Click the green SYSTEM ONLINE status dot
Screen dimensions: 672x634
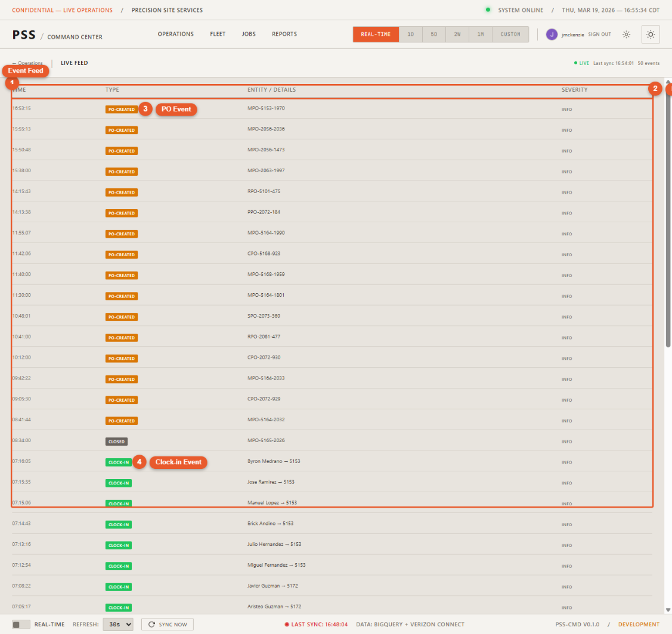tap(487, 10)
